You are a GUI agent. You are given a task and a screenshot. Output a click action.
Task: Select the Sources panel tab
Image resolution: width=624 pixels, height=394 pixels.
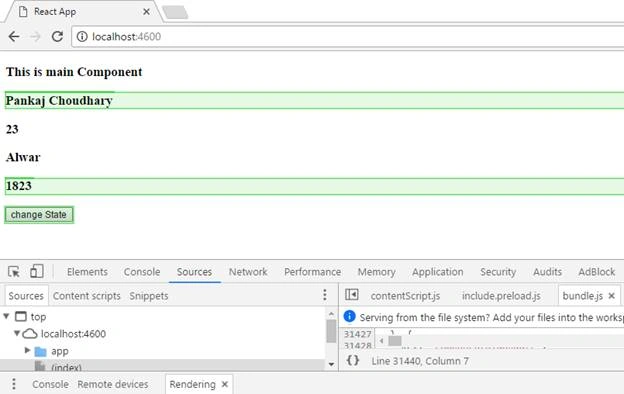pos(194,272)
